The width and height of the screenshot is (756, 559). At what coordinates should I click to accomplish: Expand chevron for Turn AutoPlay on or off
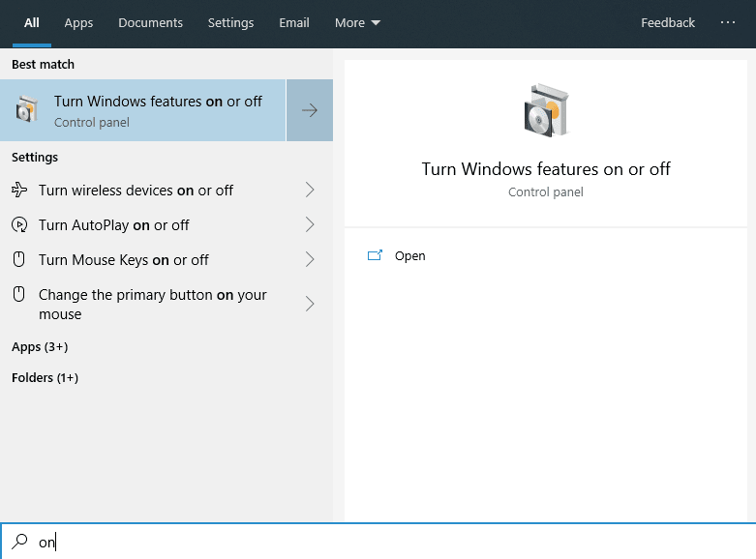pyautogui.click(x=310, y=224)
